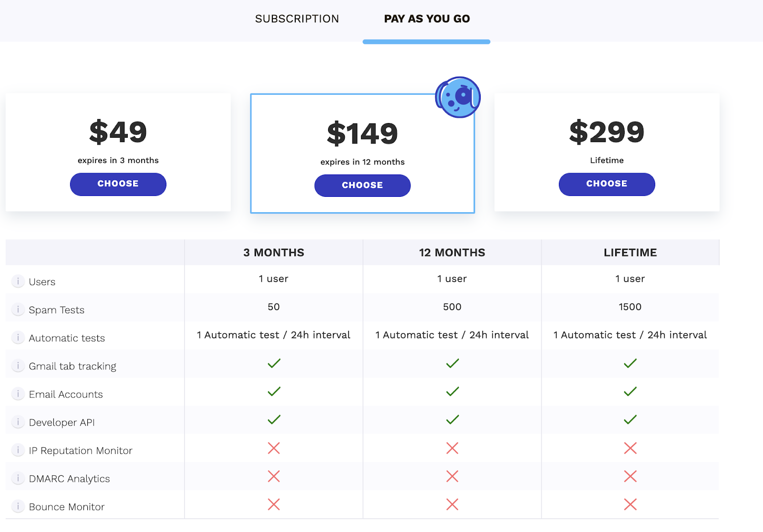Click the Developer API info icon
Image resolution: width=763 pixels, height=532 pixels.
coord(18,422)
